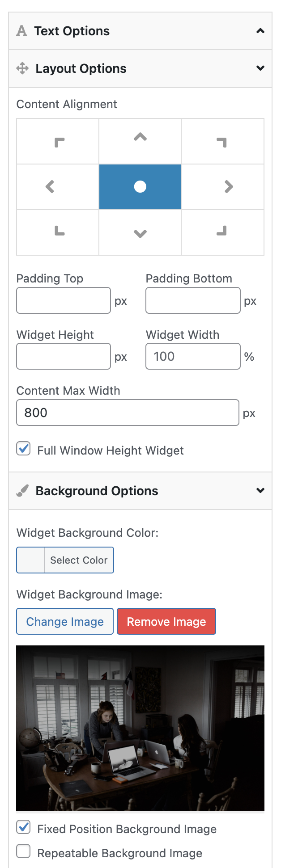Open the Select Color swatch picker
The height and width of the screenshot is (868, 281).
(65, 560)
